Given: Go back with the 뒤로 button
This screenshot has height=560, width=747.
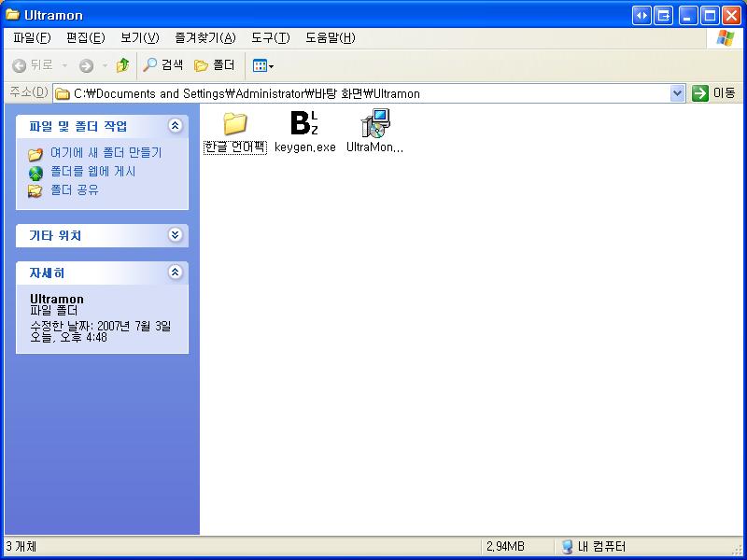Looking at the screenshot, I should (x=33, y=65).
